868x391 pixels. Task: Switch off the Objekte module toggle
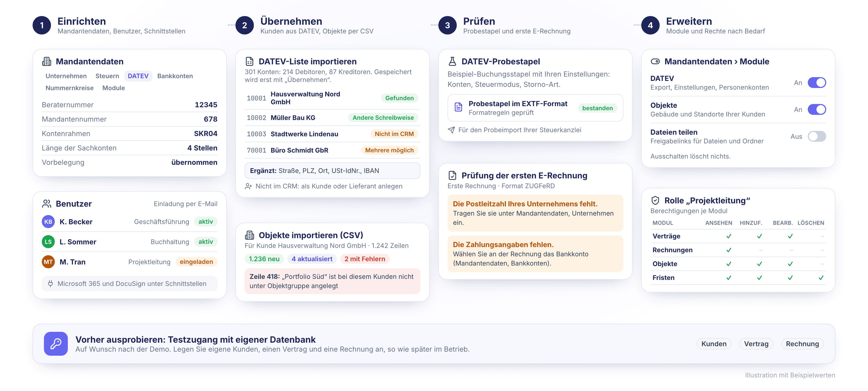click(x=817, y=110)
